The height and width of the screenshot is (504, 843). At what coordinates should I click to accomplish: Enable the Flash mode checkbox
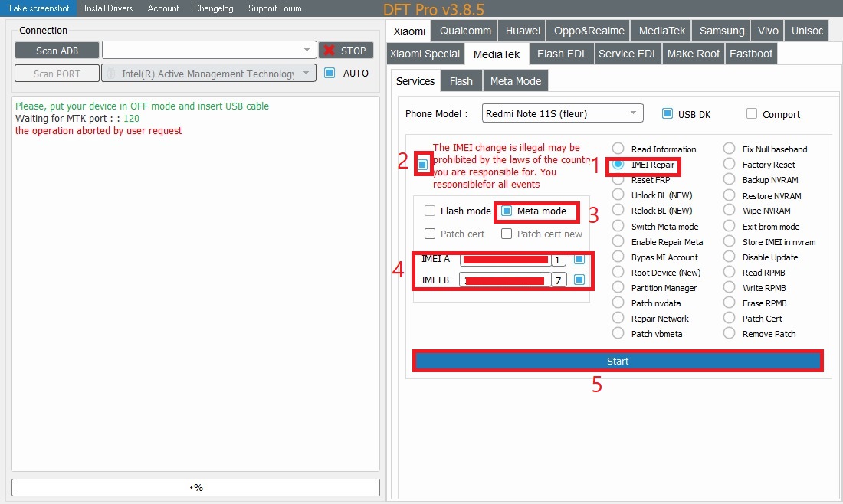click(x=430, y=211)
